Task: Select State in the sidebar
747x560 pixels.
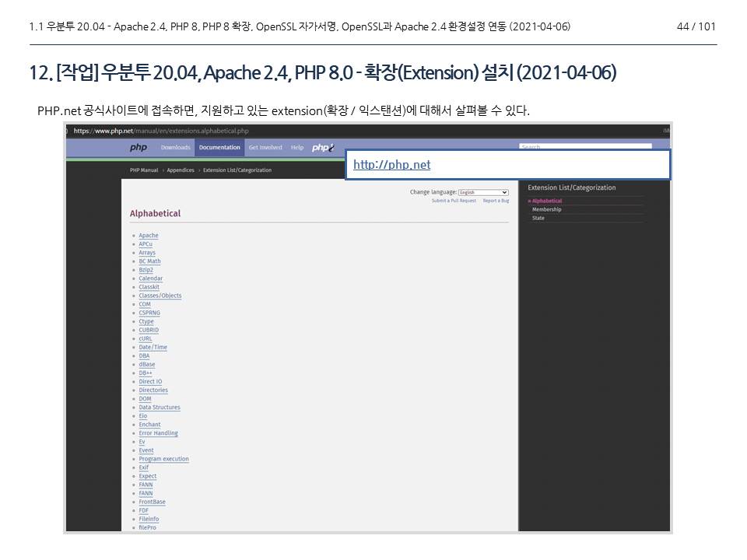Action: point(538,218)
